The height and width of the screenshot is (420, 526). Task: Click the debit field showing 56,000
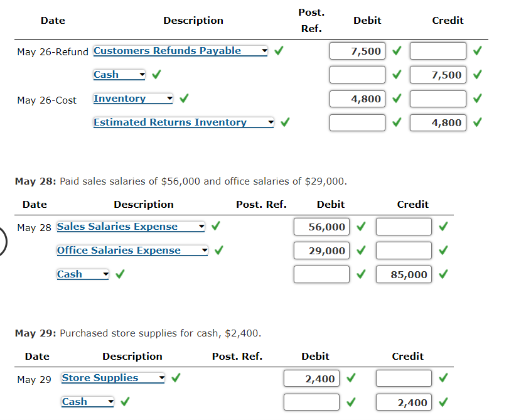321,227
